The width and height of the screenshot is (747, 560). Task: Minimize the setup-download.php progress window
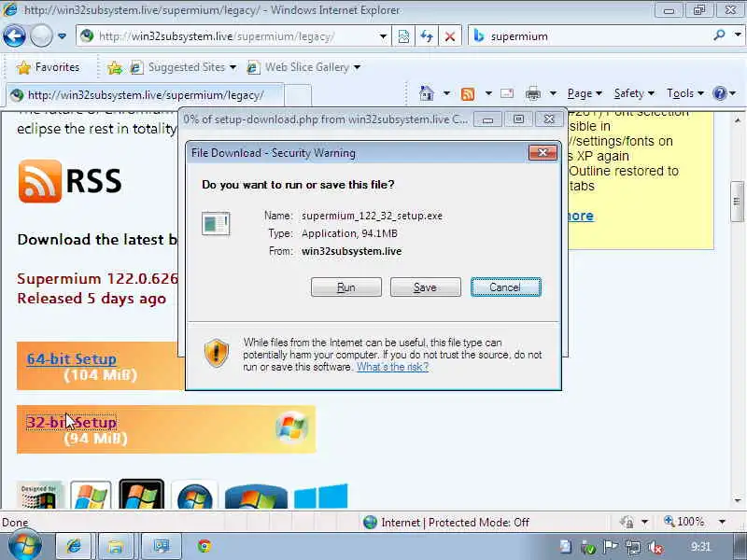click(x=487, y=119)
